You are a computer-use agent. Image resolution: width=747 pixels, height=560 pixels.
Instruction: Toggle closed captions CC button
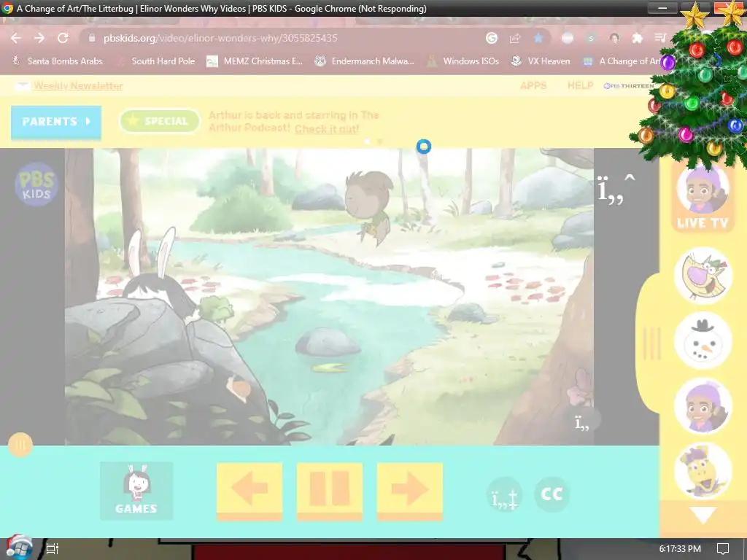coord(551,494)
